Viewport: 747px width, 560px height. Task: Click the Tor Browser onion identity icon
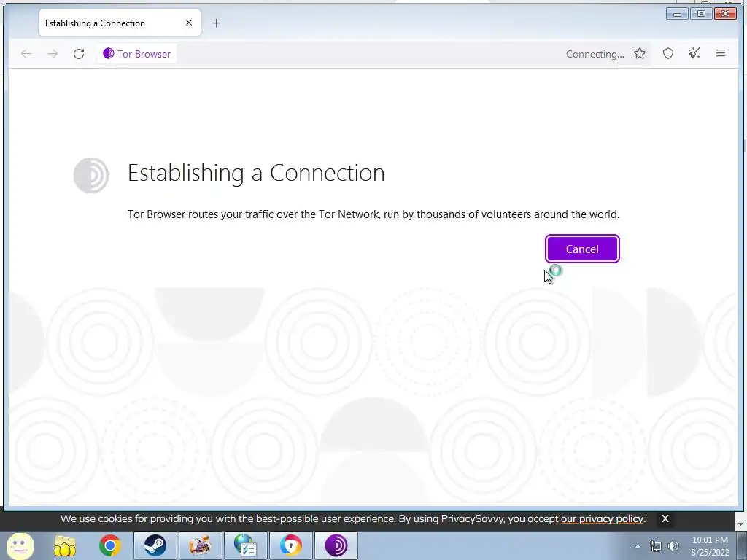(109, 53)
